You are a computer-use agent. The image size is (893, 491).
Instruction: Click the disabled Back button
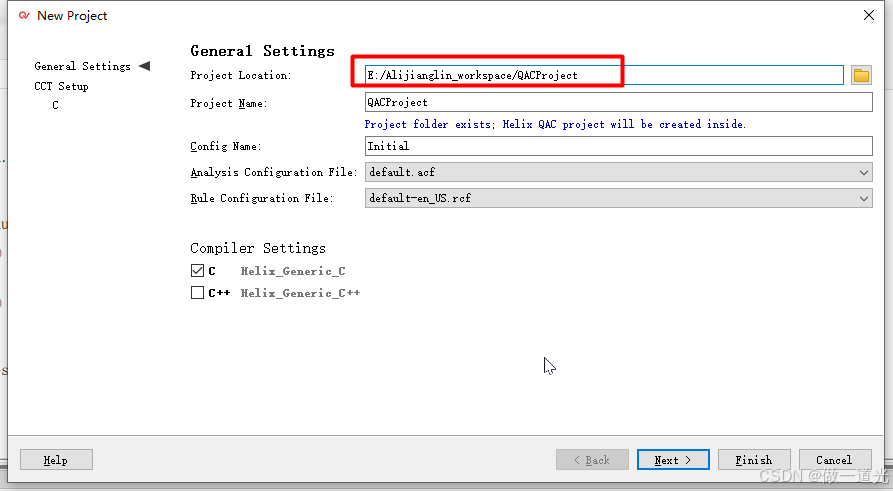(x=592, y=460)
